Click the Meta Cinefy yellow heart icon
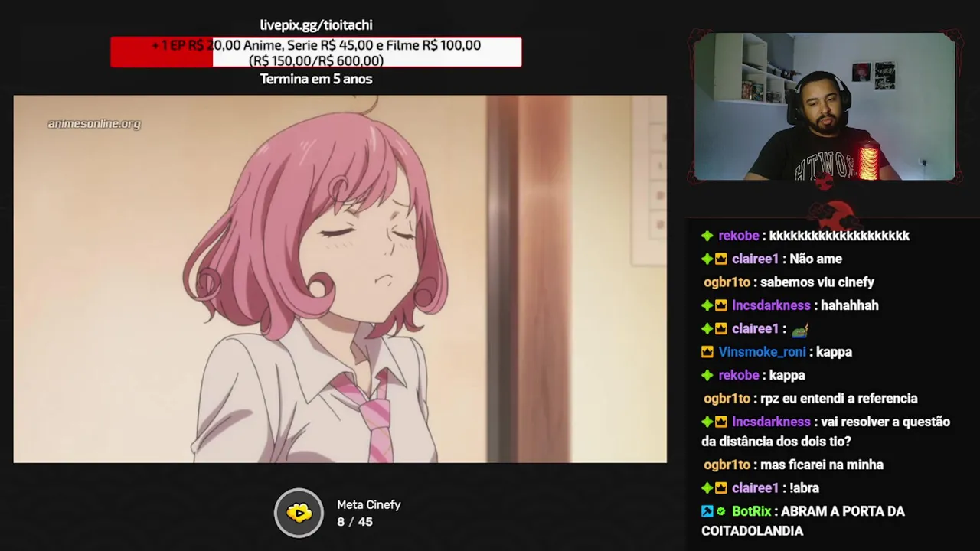The width and height of the screenshot is (980, 551). (299, 513)
